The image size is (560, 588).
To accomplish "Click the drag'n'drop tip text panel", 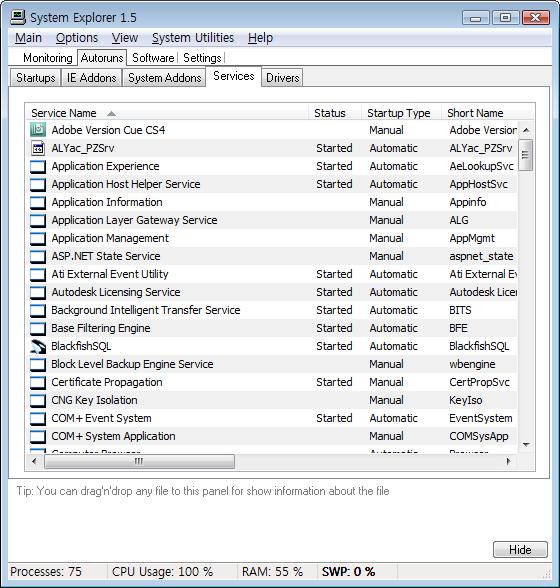I will click(203, 491).
